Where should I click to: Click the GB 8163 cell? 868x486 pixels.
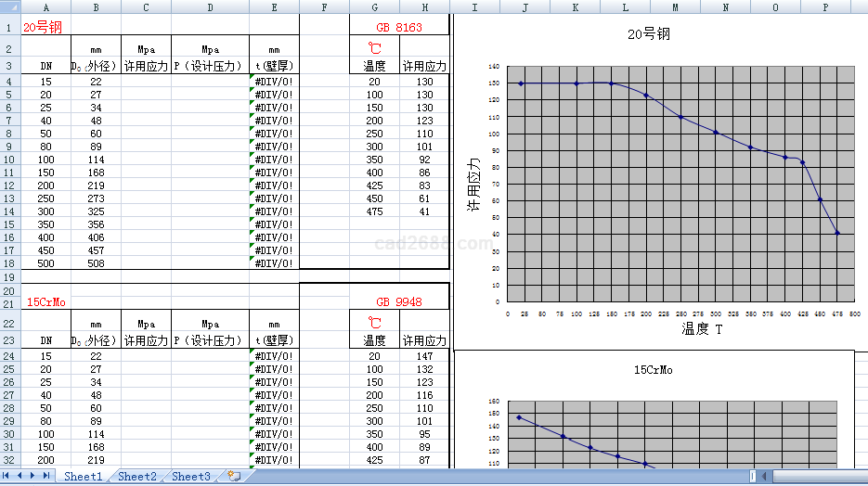(x=398, y=27)
